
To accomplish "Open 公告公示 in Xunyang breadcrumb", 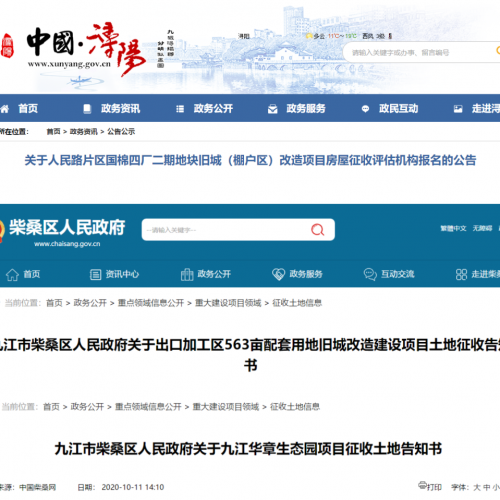I will point(121,132).
